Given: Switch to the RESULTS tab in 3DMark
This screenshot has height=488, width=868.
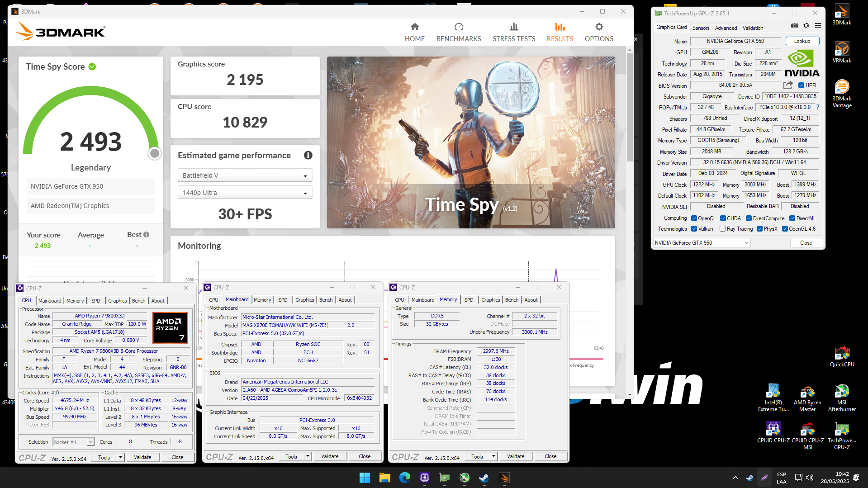Looking at the screenshot, I should pos(560,32).
